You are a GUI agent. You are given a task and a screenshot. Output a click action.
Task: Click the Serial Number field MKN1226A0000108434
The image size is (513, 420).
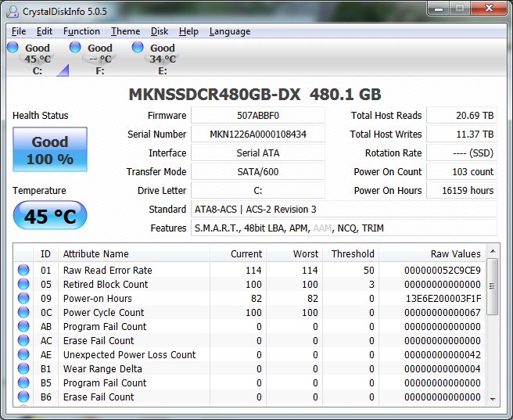coord(258,134)
